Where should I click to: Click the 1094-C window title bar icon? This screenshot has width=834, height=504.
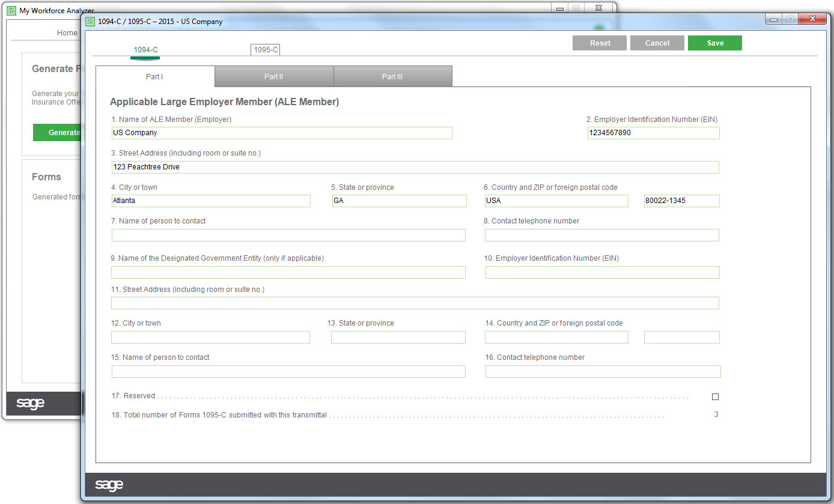90,22
